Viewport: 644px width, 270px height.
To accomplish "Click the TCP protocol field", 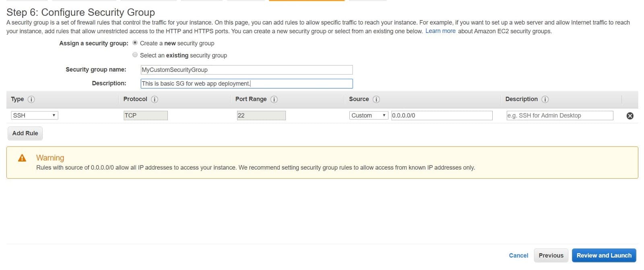I will pyautogui.click(x=146, y=115).
